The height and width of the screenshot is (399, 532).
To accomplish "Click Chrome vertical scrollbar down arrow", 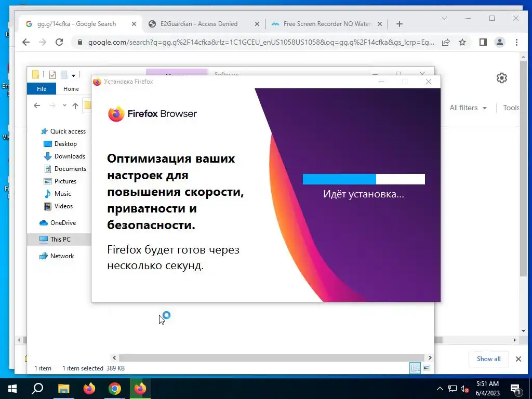I will [523, 331].
